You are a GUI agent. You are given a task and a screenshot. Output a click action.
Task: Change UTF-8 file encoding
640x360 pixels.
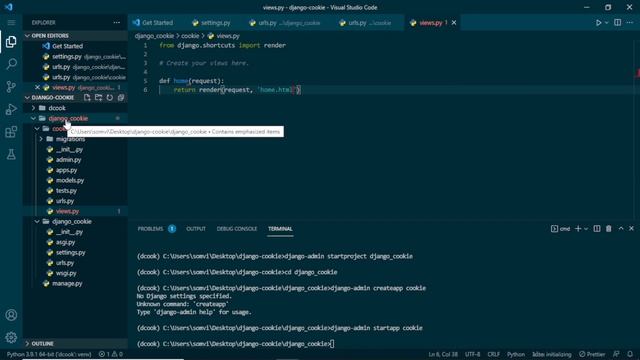tap(472, 354)
